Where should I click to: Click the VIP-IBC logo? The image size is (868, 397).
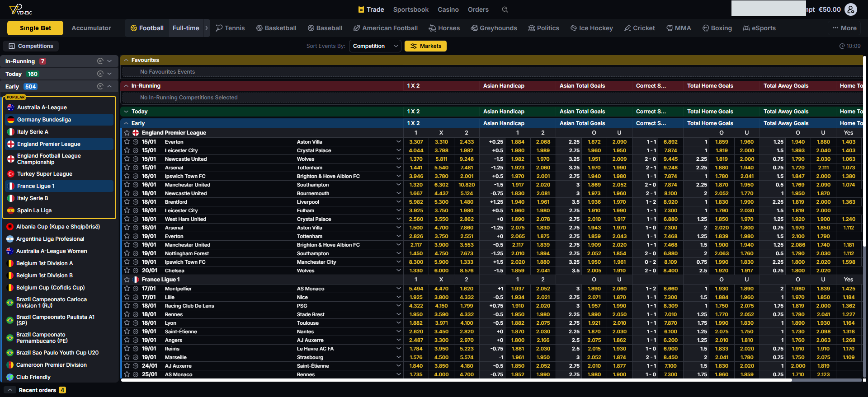pyautogui.click(x=21, y=9)
